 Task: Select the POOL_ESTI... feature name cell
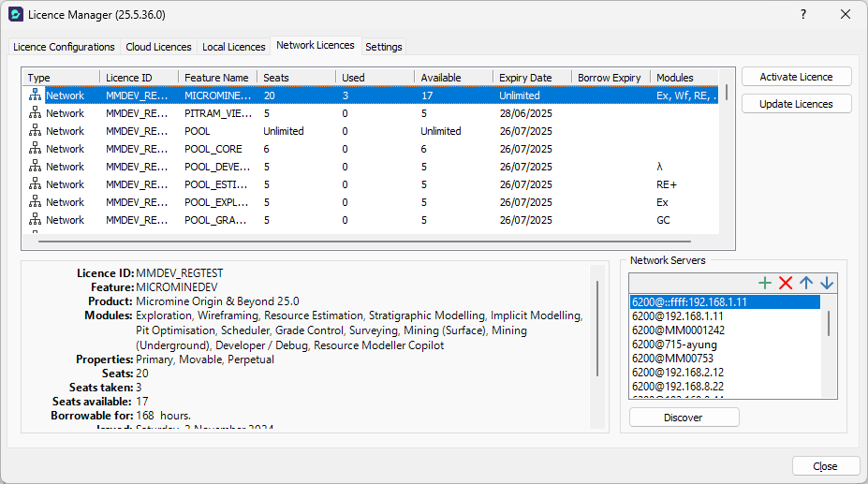tap(218, 183)
